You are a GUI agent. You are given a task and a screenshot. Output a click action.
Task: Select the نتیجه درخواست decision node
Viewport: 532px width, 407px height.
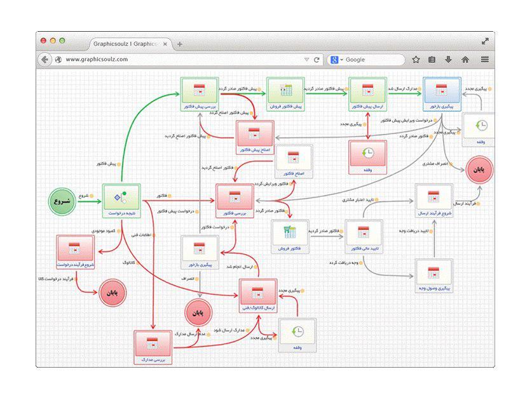[121, 201]
